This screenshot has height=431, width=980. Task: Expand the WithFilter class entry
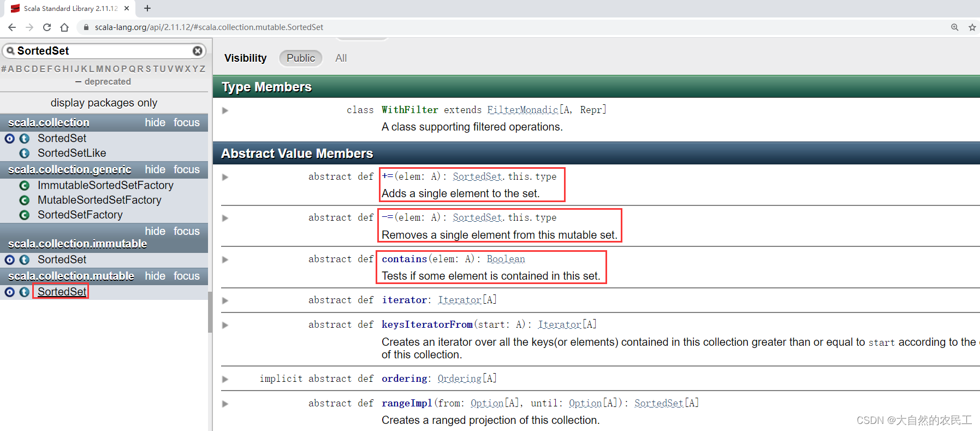tap(225, 110)
